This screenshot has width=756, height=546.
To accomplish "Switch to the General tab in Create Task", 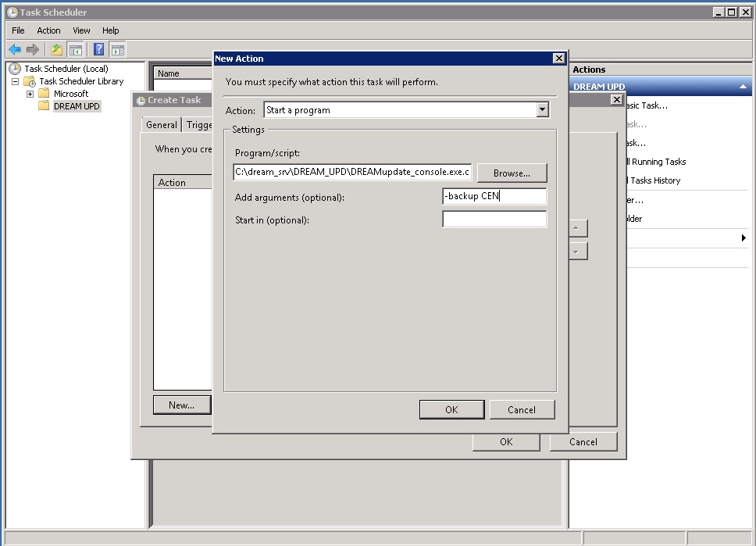I will 162,124.
